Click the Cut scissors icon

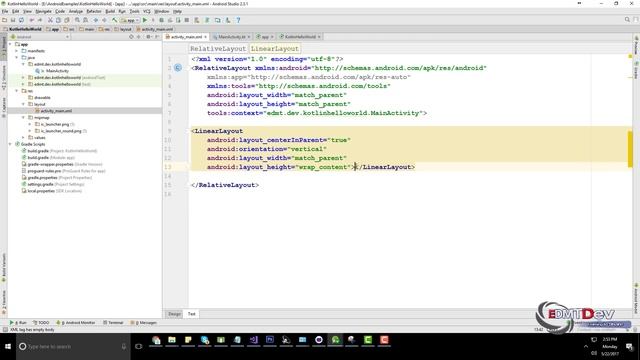50,20
